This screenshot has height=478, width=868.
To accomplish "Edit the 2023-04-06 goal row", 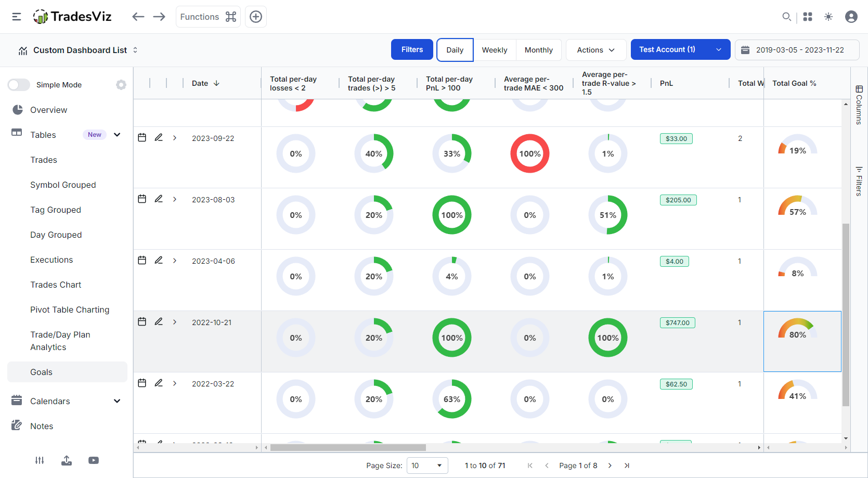I will tap(159, 260).
